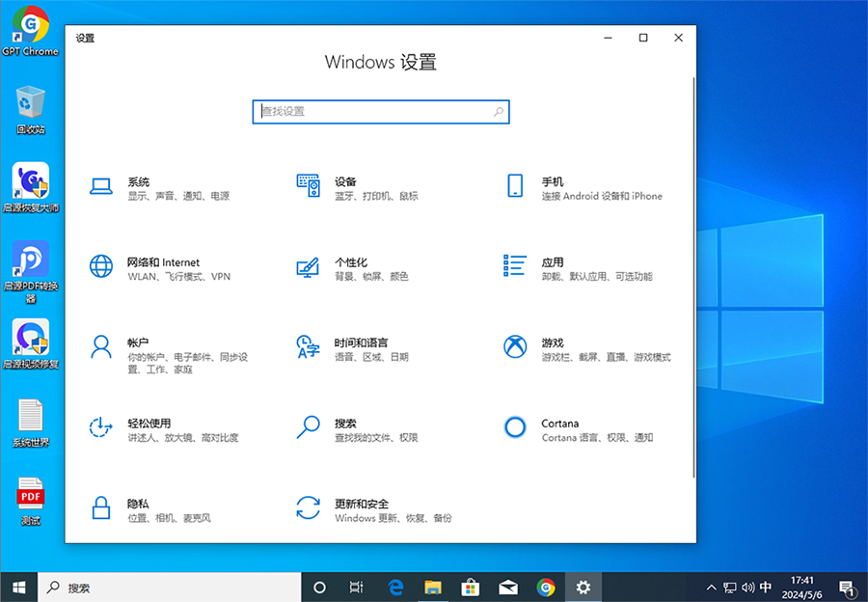Click the taskbar clock showing 17:41

(802, 588)
